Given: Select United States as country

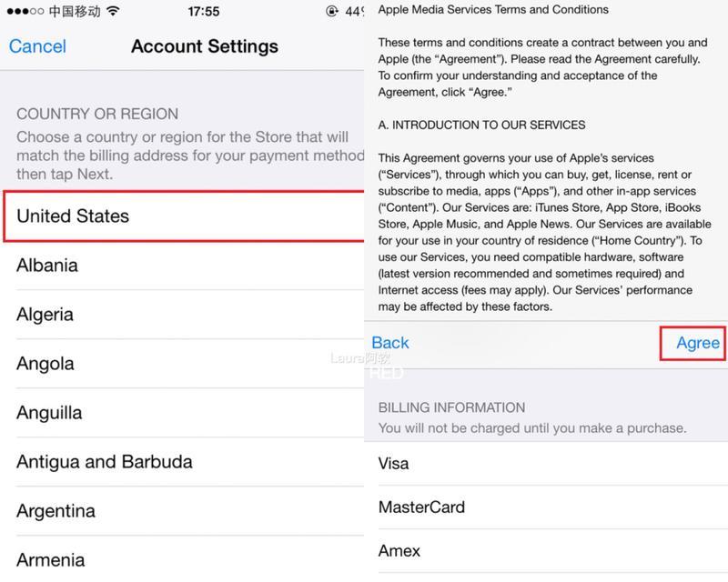Looking at the screenshot, I should click(x=184, y=216).
